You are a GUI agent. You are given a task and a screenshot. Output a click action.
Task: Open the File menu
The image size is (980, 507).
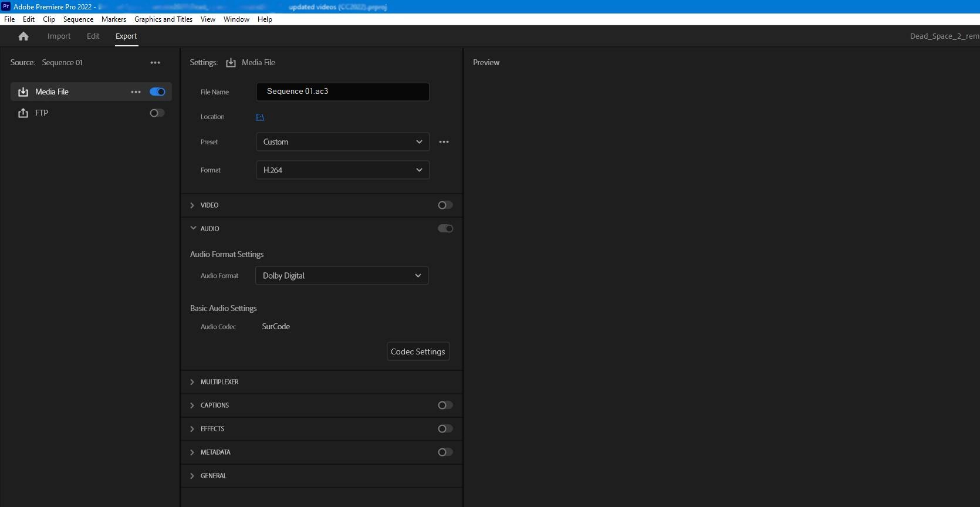[9, 19]
